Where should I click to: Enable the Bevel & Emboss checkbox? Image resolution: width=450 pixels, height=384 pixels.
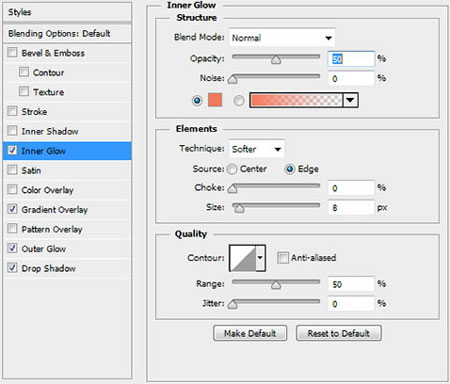coord(12,52)
